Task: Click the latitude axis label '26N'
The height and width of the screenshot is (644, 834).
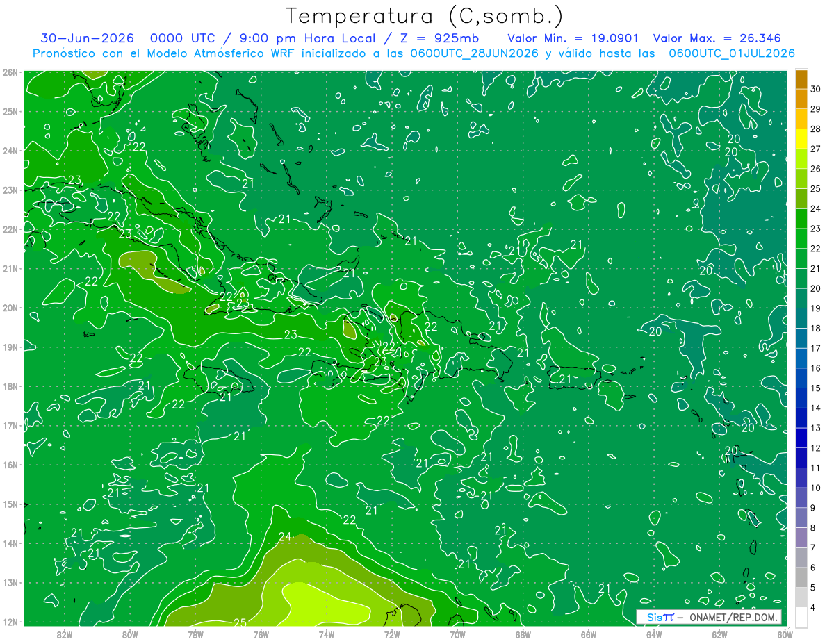Action: click(x=10, y=72)
